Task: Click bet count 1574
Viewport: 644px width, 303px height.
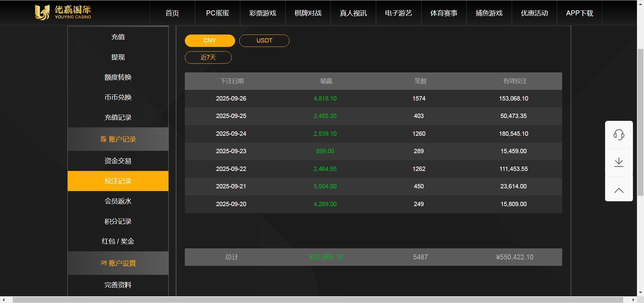Action: coord(419,99)
